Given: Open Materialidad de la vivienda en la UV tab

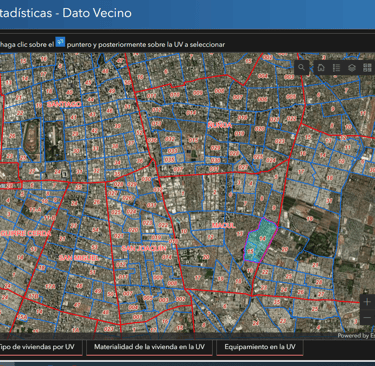Looking at the screenshot, I should tap(149, 347).
